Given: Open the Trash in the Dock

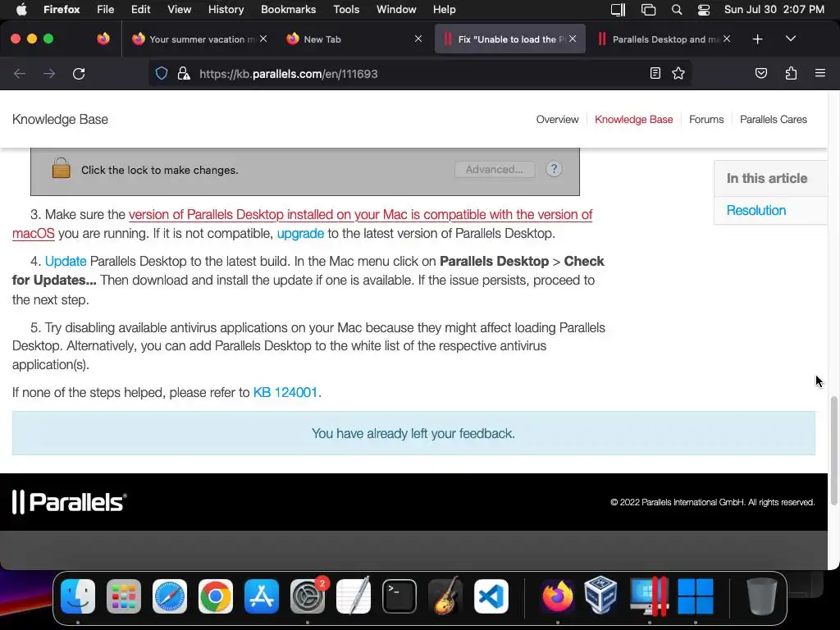Looking at the screenshot, I should coord(762,596).
